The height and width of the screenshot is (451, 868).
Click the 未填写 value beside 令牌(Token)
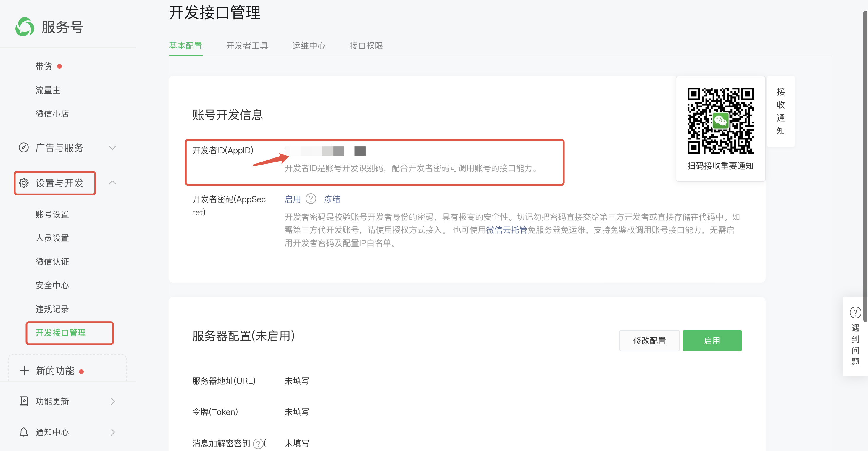pyautogui.click(x=297, y=412)
